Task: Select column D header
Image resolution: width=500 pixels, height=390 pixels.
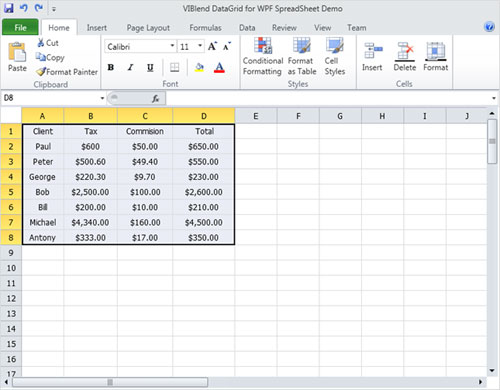Action: (204, 116)
